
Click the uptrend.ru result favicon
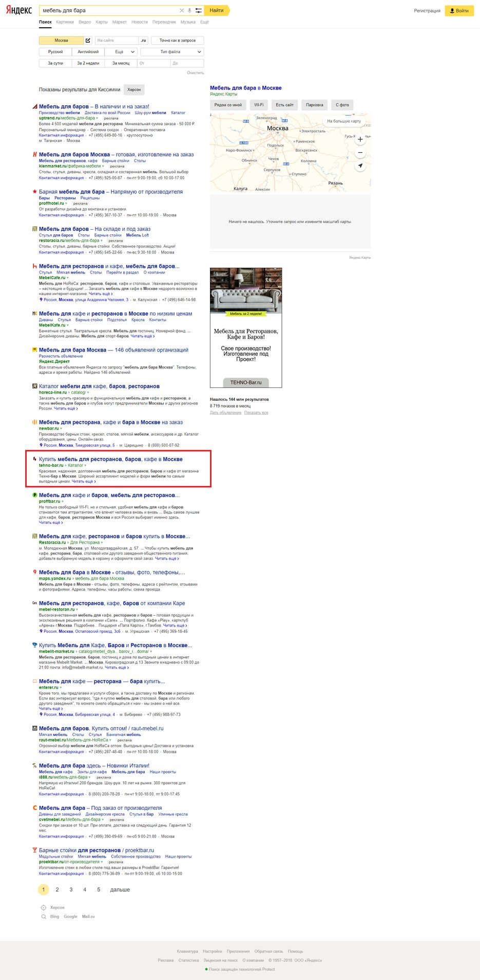pyautogui.click(x=35, y=106)
